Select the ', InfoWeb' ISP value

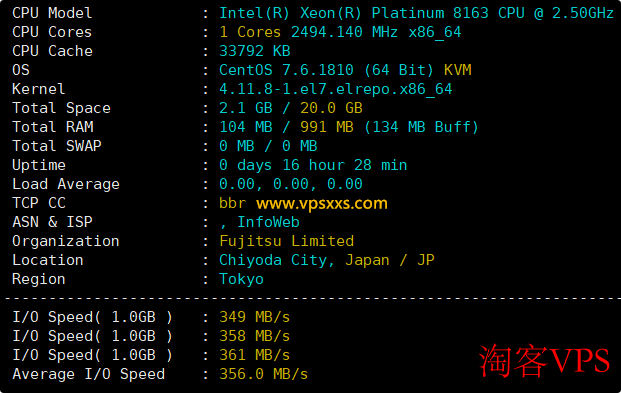point(259,222)
